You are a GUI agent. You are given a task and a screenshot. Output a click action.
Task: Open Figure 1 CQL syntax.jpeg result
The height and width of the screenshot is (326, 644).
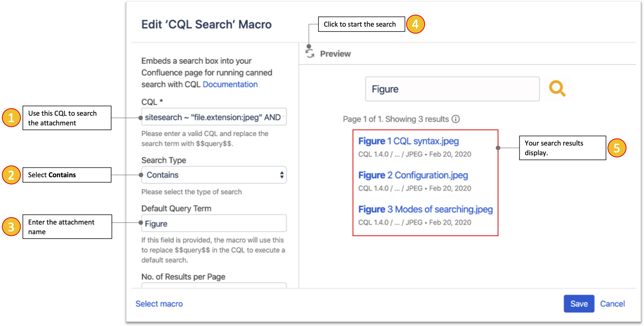409,141
